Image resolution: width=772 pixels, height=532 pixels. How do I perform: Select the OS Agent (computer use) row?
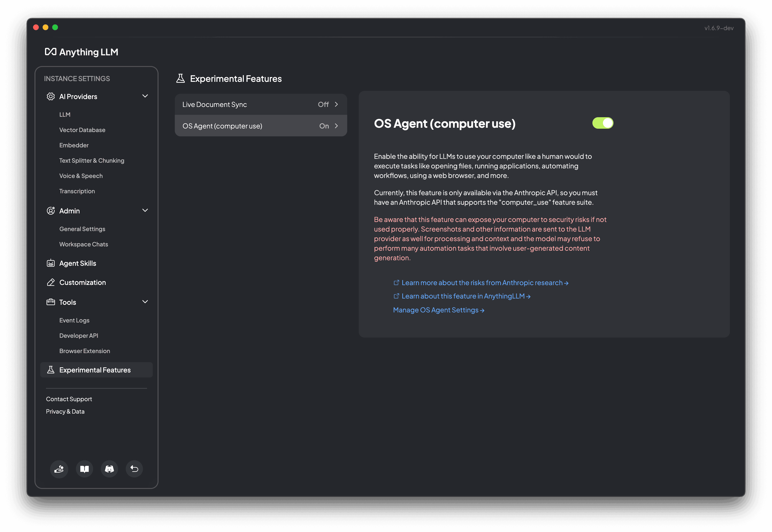261,126
